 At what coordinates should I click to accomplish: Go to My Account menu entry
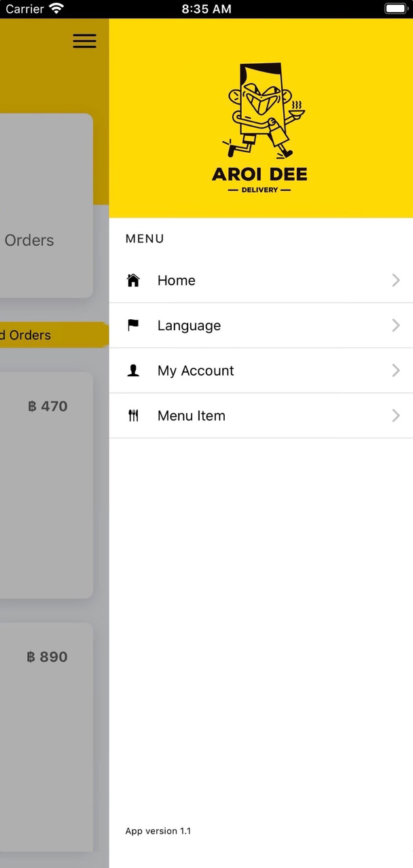(x=196, y=371)
